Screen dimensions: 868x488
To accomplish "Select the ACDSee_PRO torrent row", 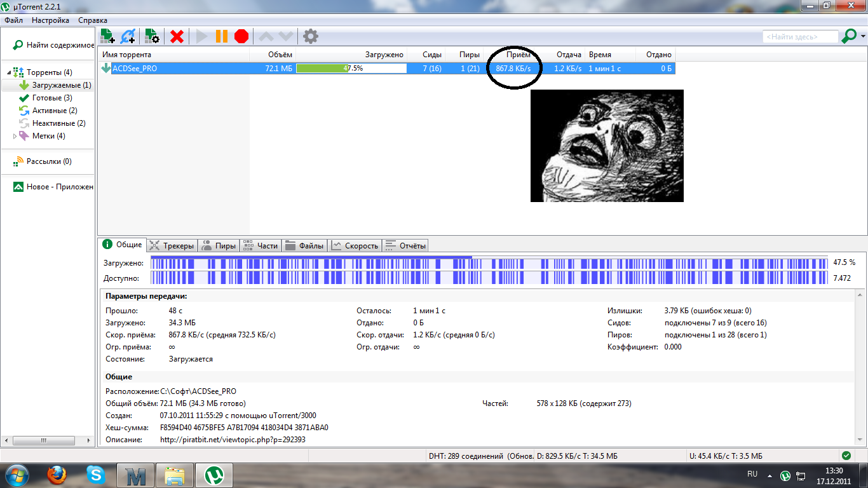I will (387, 68).
